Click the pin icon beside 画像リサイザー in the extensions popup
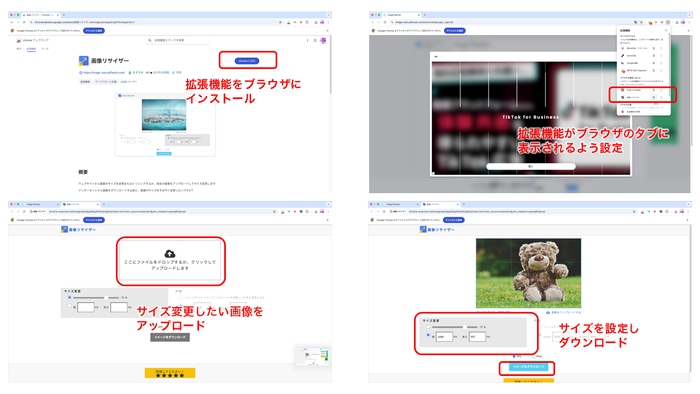700x394 pixels. tap(654, 97)
